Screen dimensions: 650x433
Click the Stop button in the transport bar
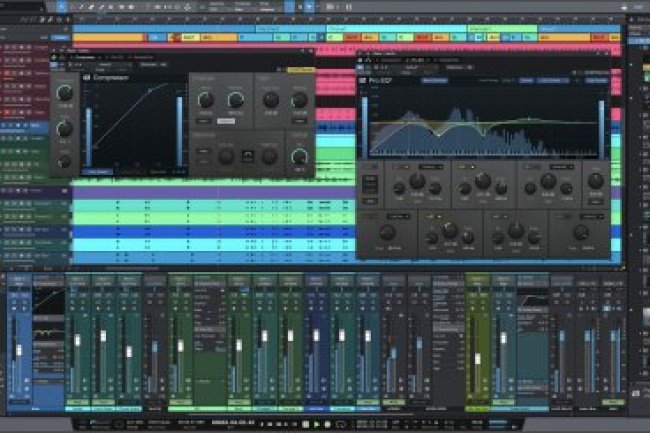coord(306,424)
